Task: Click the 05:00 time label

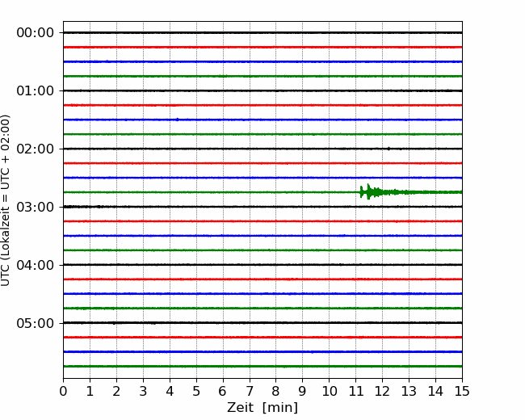Action: click(36, 323)
